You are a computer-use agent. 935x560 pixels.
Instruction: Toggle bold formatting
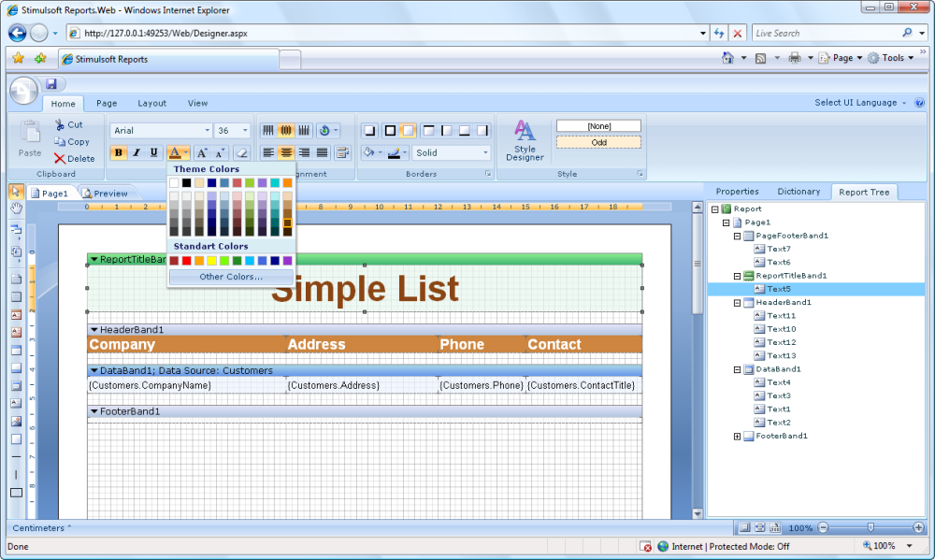coord(118,152)
